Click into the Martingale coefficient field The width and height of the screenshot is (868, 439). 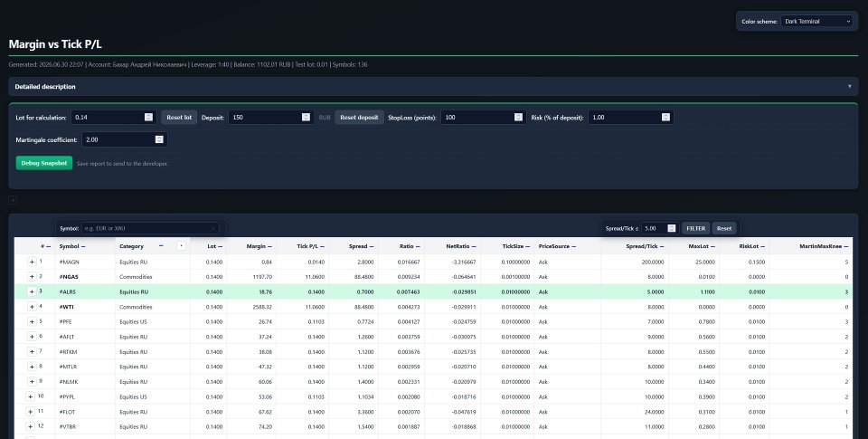pyautogui.click(x=125, y=139)
